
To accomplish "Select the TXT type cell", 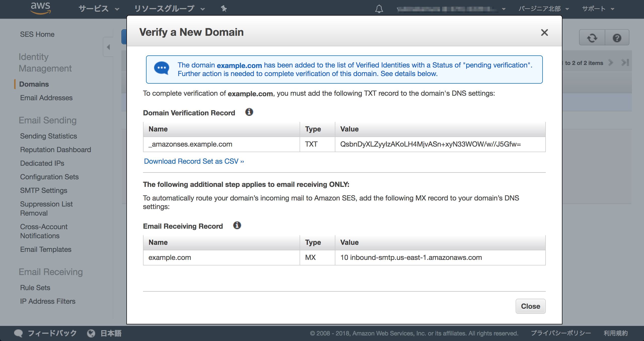I will [x=317, y=144].
